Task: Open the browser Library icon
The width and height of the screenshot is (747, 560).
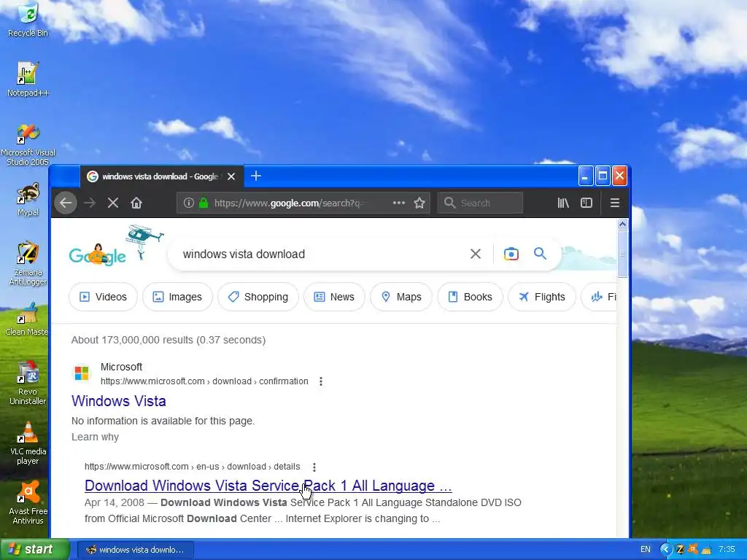Action: pyautogui.click(x=563, y=203)
